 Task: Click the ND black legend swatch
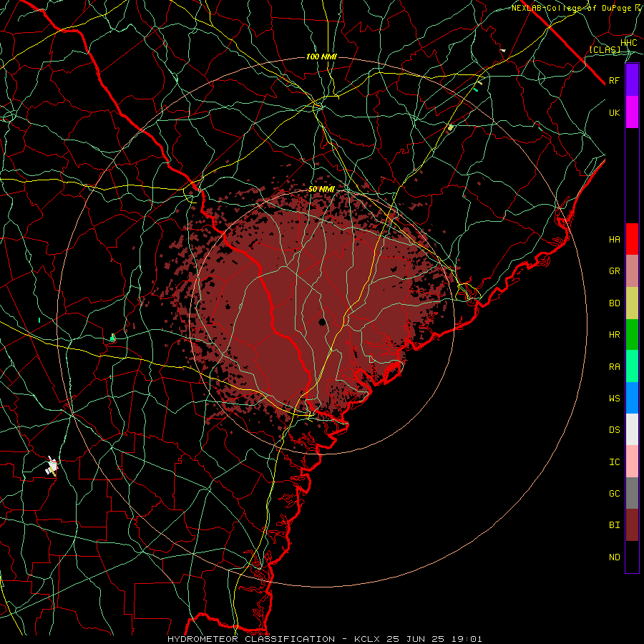632,557
